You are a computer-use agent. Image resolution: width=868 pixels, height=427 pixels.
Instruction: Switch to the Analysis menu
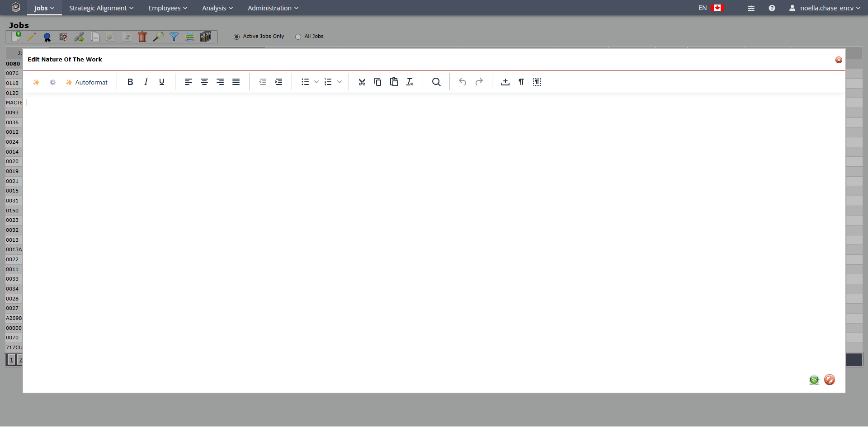[x=216, y=8]
